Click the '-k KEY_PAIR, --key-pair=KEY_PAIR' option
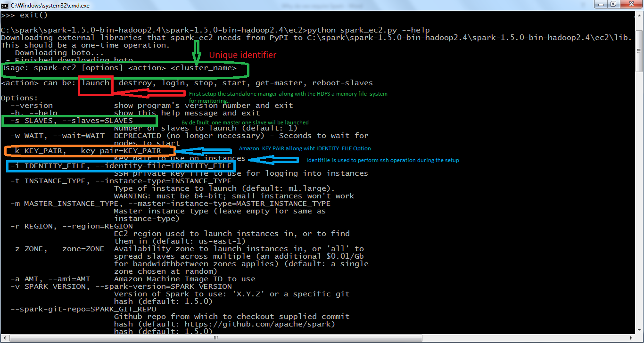 [85, 151]
